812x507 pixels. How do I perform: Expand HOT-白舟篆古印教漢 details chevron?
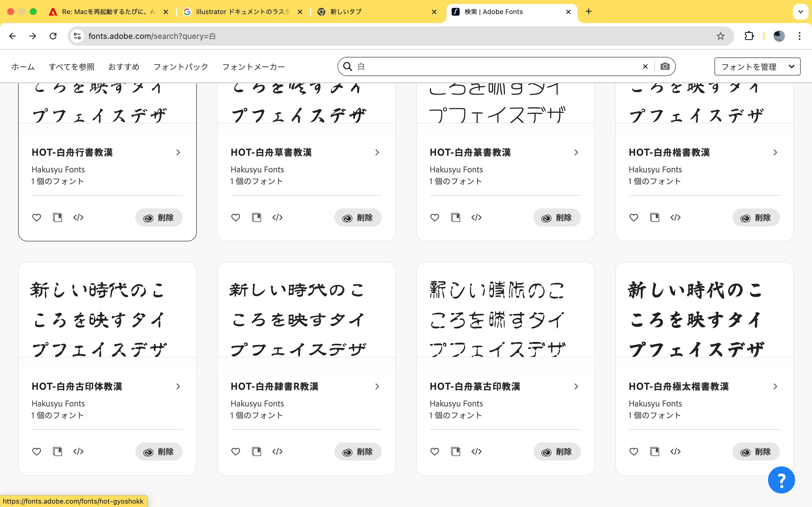[576, 387]
